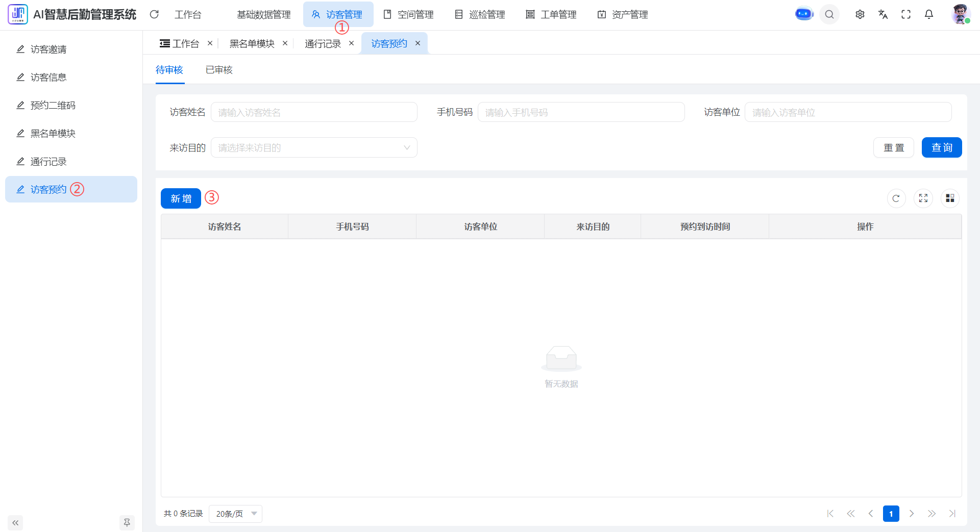
Task: Open the 空间管理 top menu
Action: [x=409, y=15]
